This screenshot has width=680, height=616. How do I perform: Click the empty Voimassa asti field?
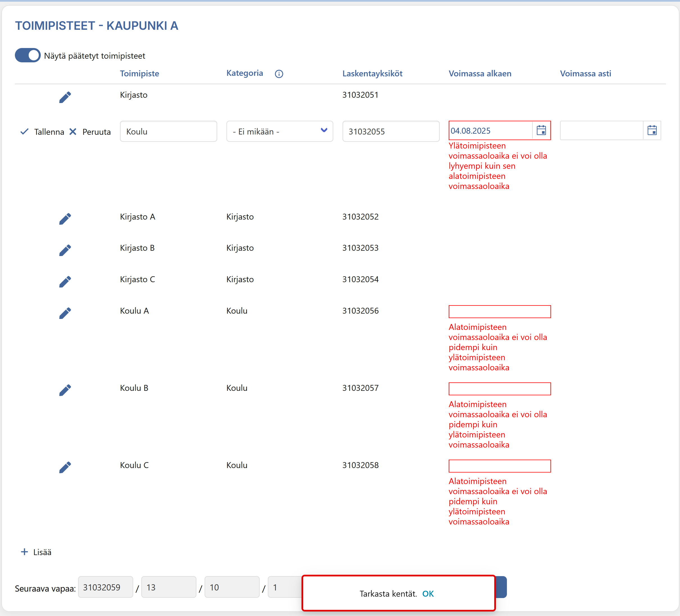click(x=601, y=130)
